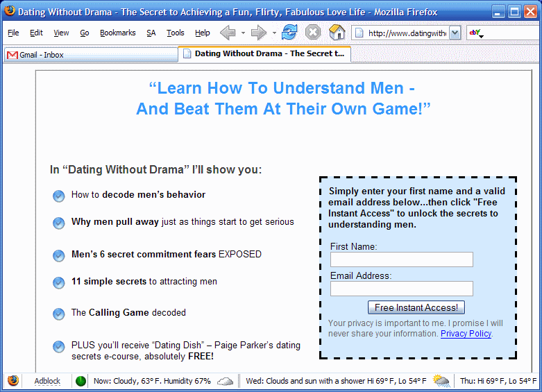Open the Tools menu
542x392 pixels.
pos(176,33)
